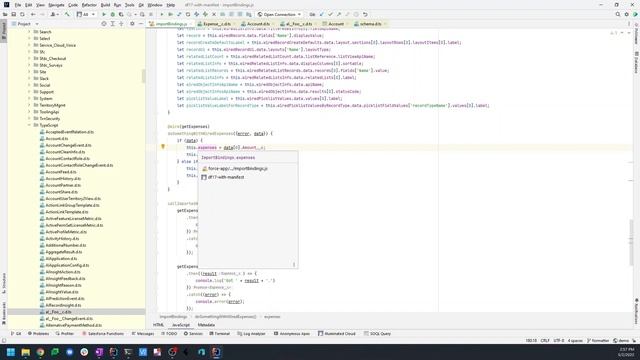Click the green Run button in toolbar
This screenshot has width=640, height=360.
[x=104, y=14]
